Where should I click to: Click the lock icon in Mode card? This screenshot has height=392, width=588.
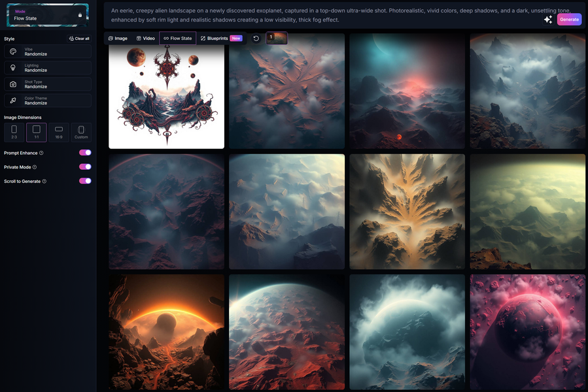click(80, 15)
